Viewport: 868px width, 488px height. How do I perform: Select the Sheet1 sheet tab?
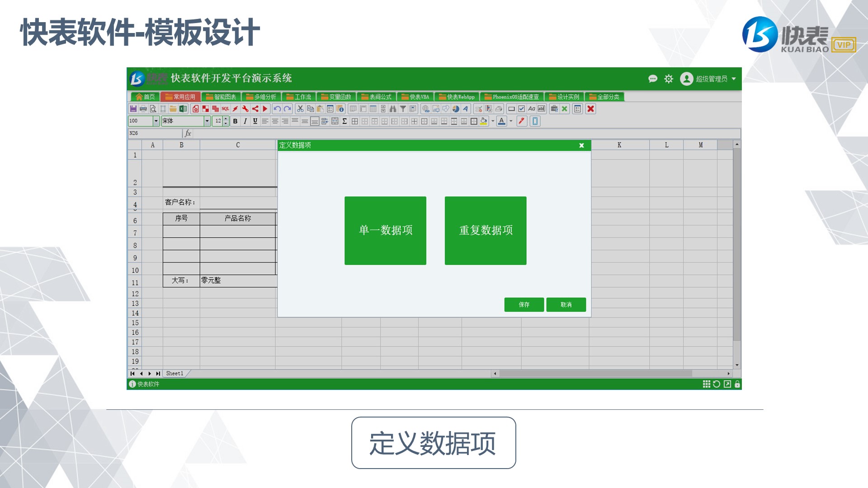click(x=175, y=374)
